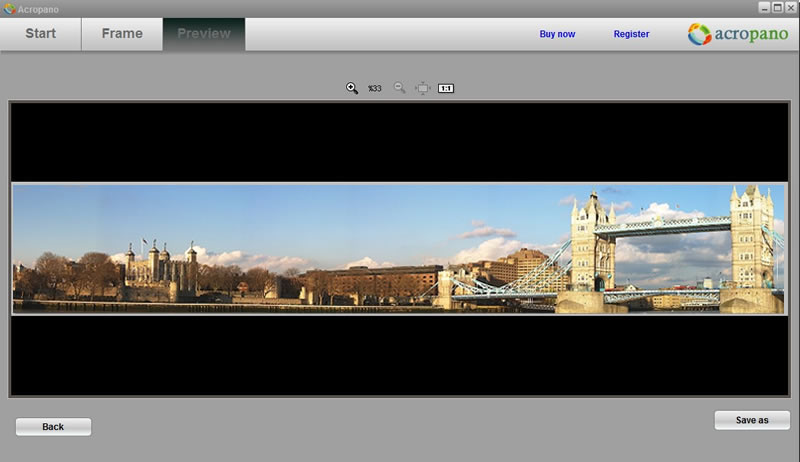Viewport: 800px width, 462px height.
Task: Open the Frame tab
Action: point(122,34)
